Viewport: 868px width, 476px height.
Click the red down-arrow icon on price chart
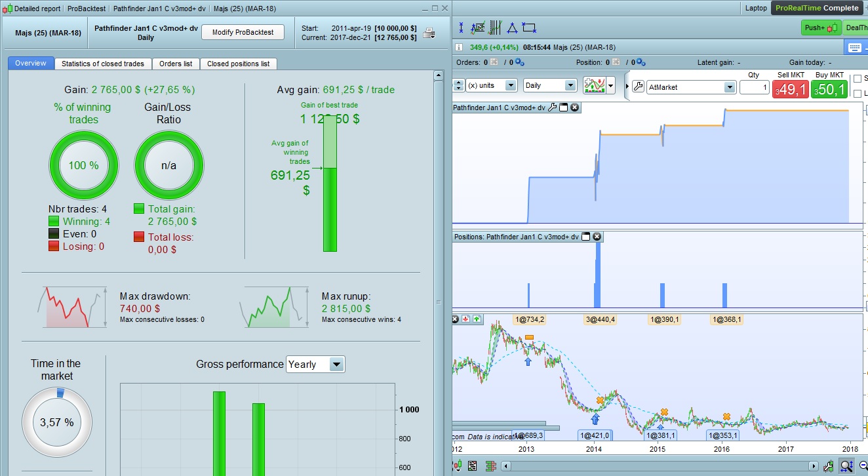(466, 319)
